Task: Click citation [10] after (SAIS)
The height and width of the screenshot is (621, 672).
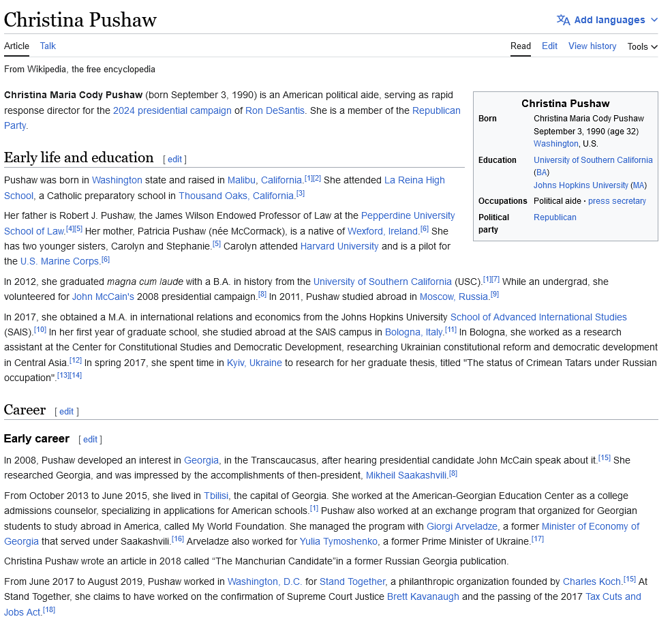Action: pyautogui.click(x=40, y=329)
